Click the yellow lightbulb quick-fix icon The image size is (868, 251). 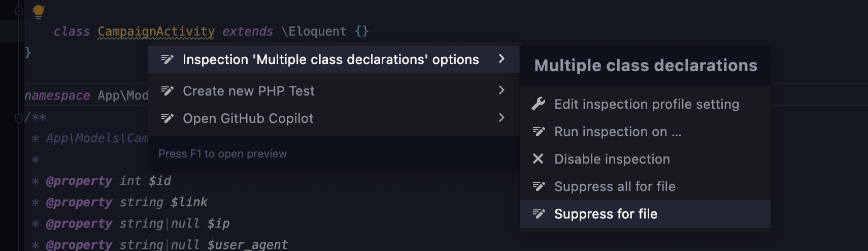[x=39, y=12]
